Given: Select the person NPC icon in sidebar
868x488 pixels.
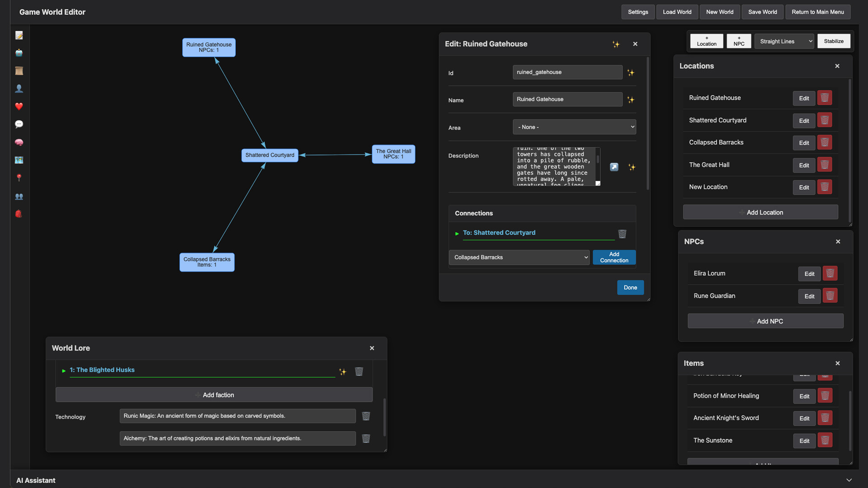Looking at the screenshot, I should [x=19, y=89].
